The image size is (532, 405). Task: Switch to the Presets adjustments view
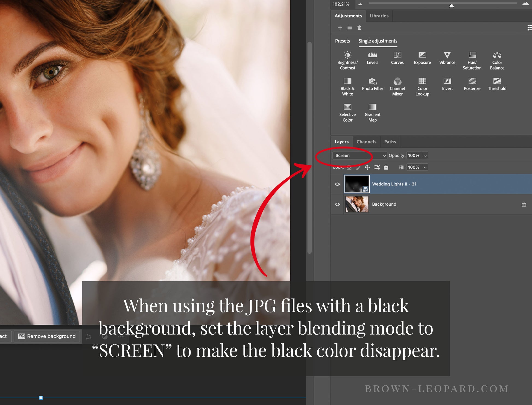click(x=342, y=41)
